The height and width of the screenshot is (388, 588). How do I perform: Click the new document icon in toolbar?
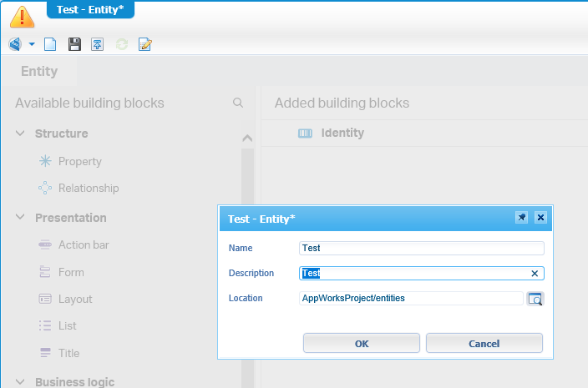[x=50, y=44]
